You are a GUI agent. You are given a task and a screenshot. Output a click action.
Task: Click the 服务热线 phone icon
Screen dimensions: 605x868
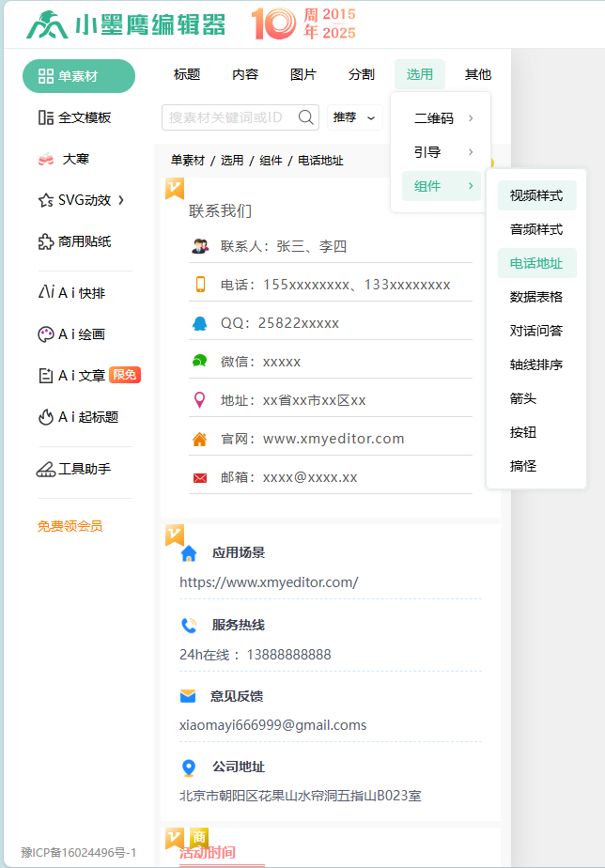click(x=189, y=625)
